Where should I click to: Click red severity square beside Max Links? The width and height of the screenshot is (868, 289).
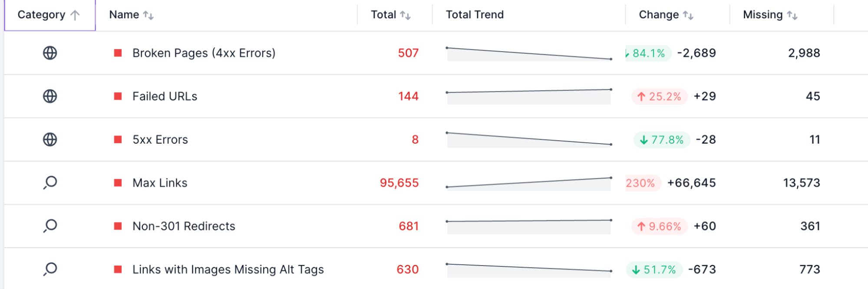click(x=118, y=183)
